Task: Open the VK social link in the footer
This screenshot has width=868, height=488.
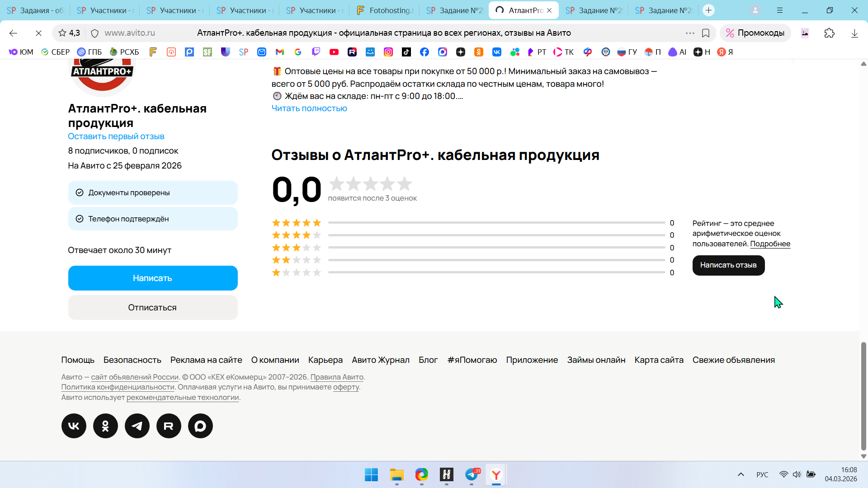Action: [x=74, y=426]
